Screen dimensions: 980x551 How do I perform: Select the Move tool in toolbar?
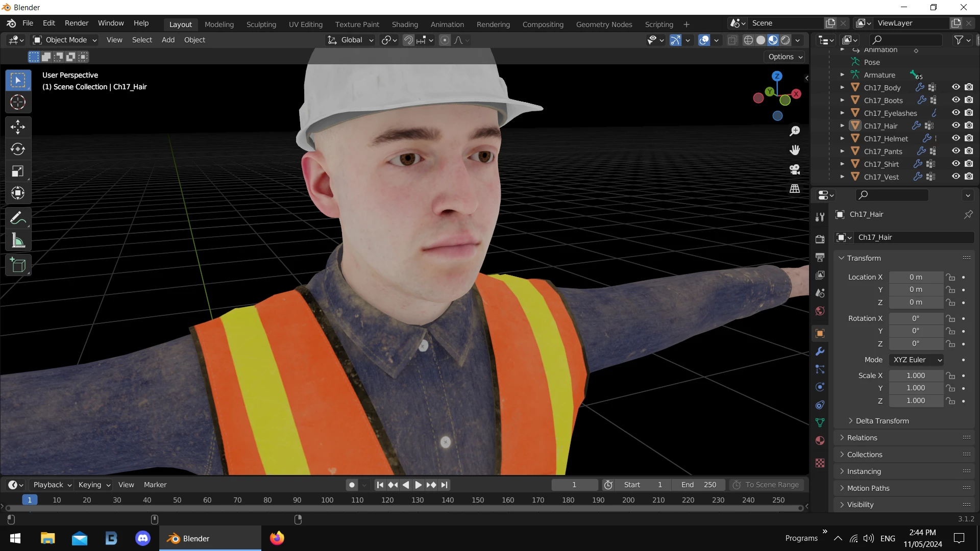click(x=18, y=127)
